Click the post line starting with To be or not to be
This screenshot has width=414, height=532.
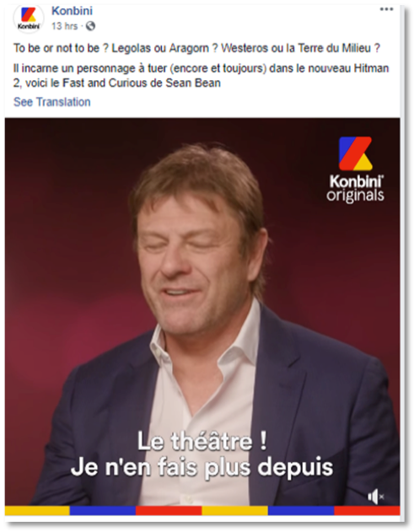pyautogui.click(x=196, y=48)
